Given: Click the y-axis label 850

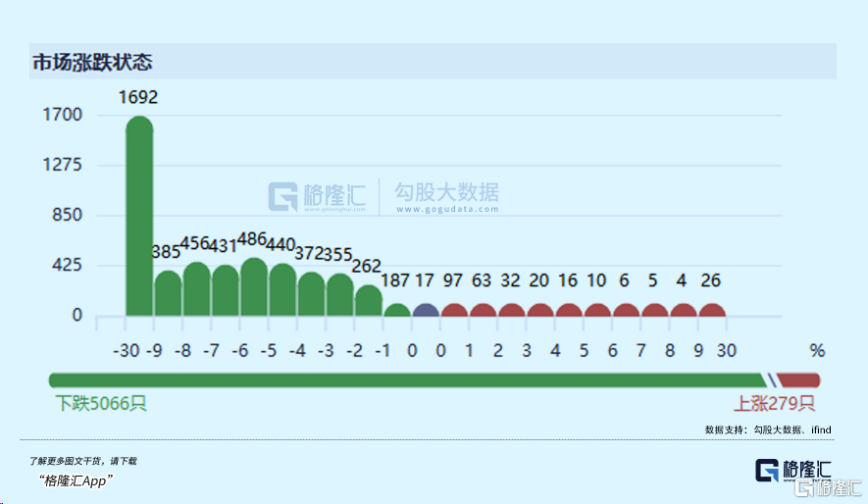Looking at the screenshot, I should point(67,215).
